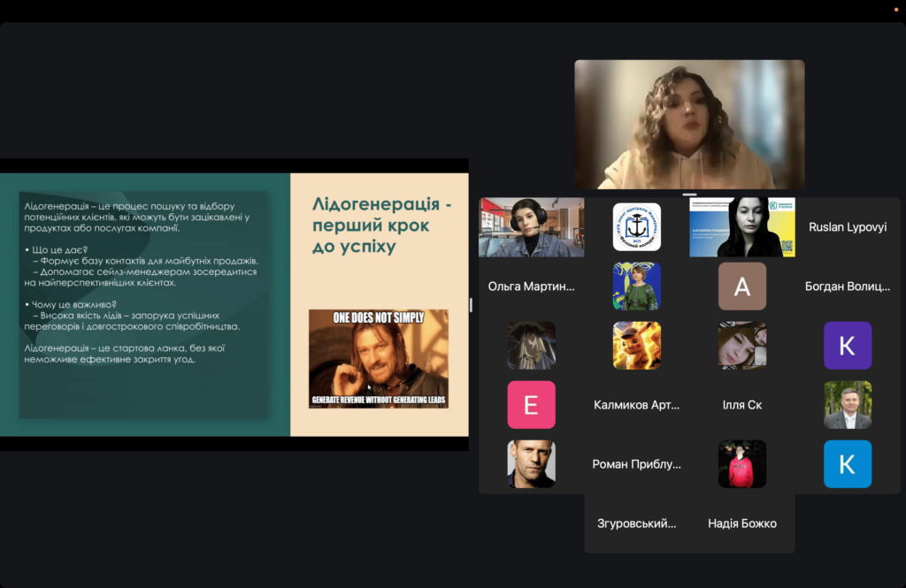Click the pink letter E avatar

[532, 405]
